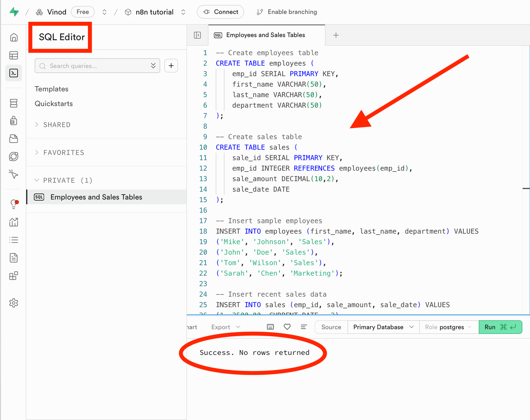The width and height of the screenshot is (530, 420).
Task: Open the n8n tutorial project switcher chevrons
Action: (183, 12)
